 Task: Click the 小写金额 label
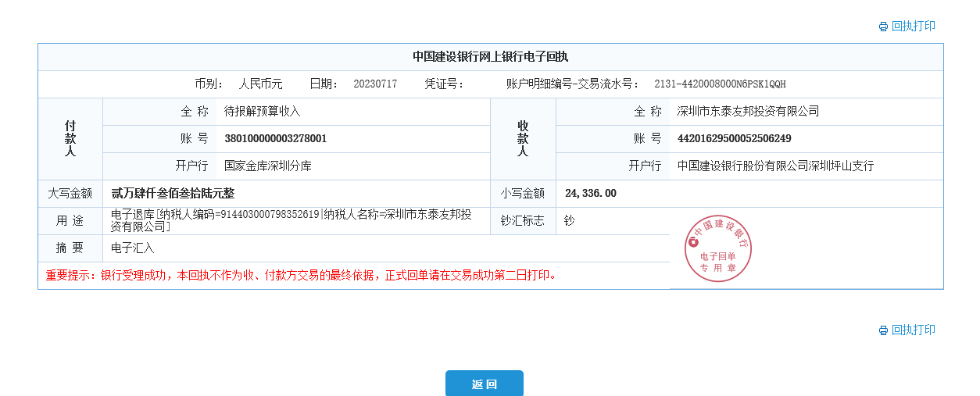[x=523, y=194]
